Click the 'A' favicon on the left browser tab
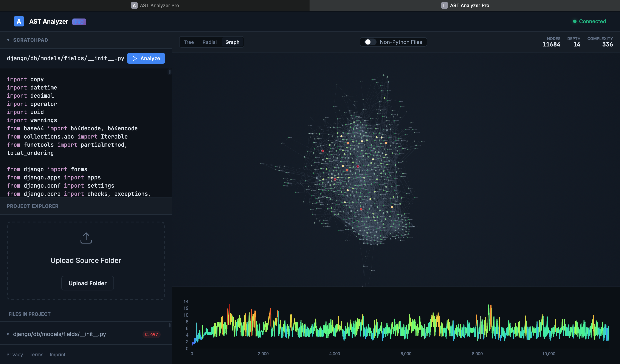 tap(134, 5)
